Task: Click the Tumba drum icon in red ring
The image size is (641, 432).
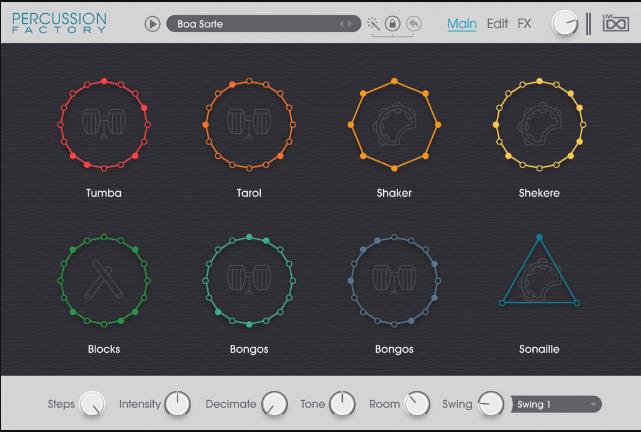Action: 102,125
